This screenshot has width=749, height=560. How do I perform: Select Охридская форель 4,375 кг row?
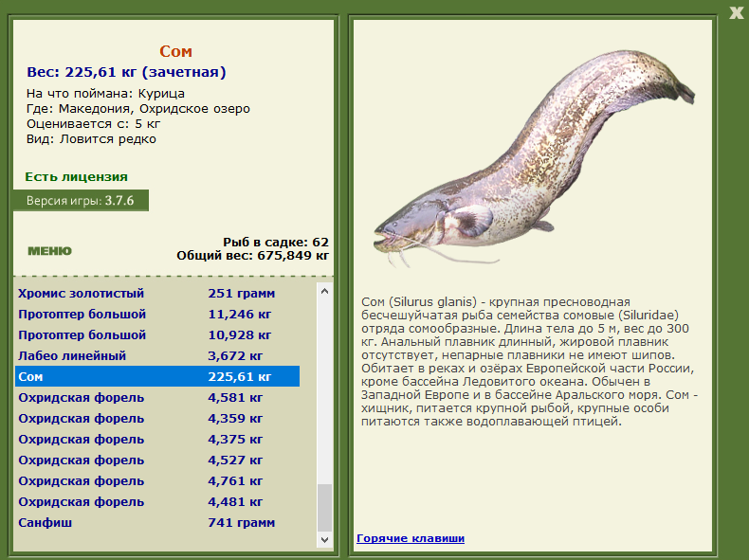157,440
